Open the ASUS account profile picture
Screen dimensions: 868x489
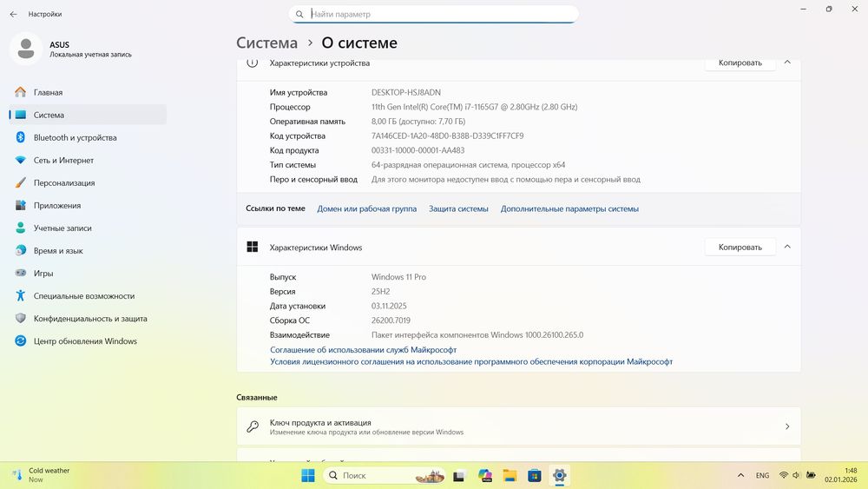click(25, 49)
